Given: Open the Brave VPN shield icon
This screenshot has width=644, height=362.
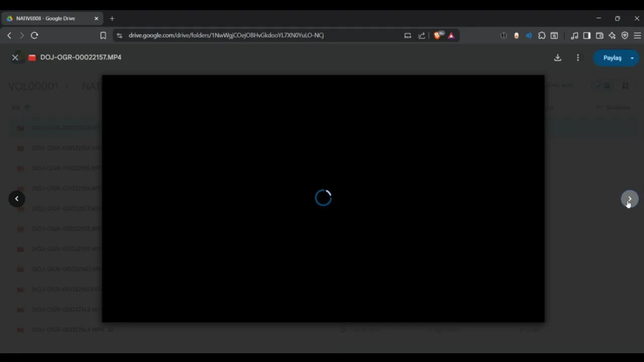Looking at the screenshot, I should (625, 35).
